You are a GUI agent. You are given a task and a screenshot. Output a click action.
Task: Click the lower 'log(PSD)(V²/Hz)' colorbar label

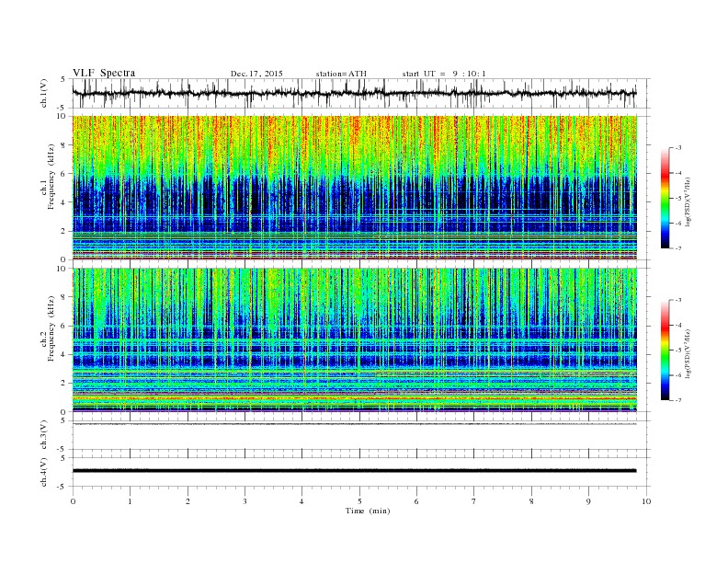pos(688,354)
